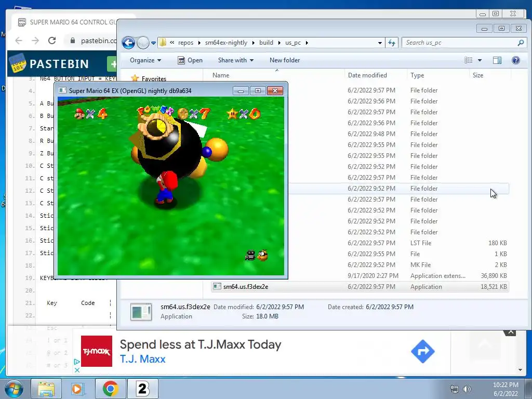
Task: Open File Explorer from taskbar
Action: (x=46, y=389)
